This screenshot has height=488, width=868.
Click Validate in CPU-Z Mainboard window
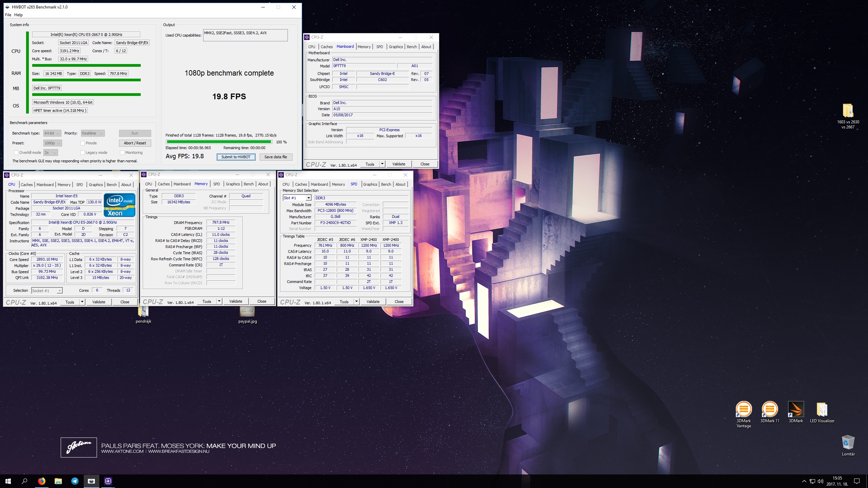coord(399,164)
